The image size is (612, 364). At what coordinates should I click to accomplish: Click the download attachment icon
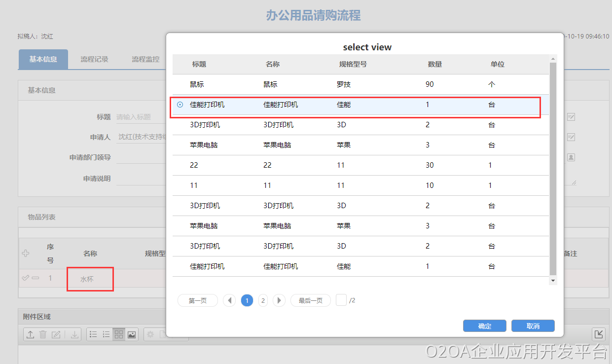(x=74, y=334)
